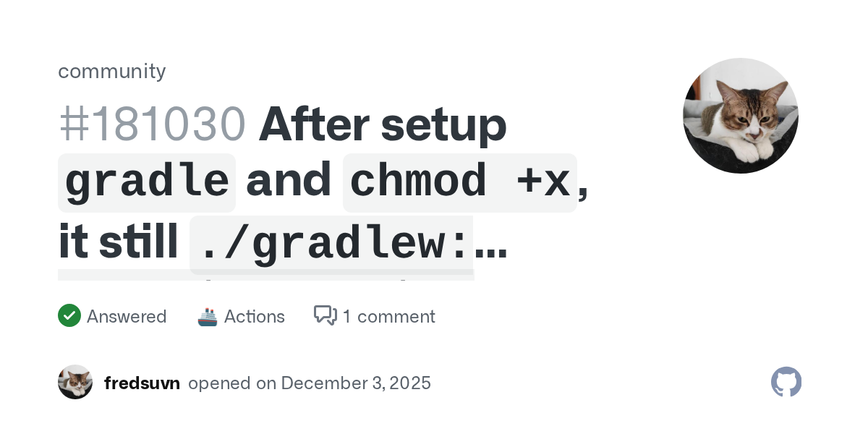Screen dimensions: 868x434
Task: Click the opened on December 3, 2025 date
Action: [x=310, y=383]
